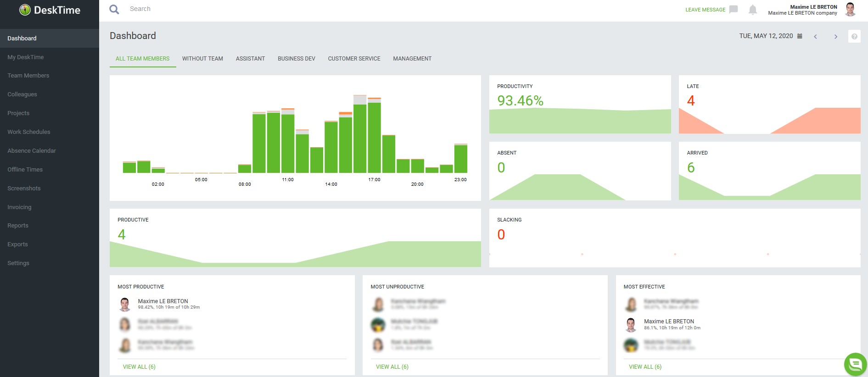Switch to the Business Dev tab
The image size is (868, 377).
296,59
